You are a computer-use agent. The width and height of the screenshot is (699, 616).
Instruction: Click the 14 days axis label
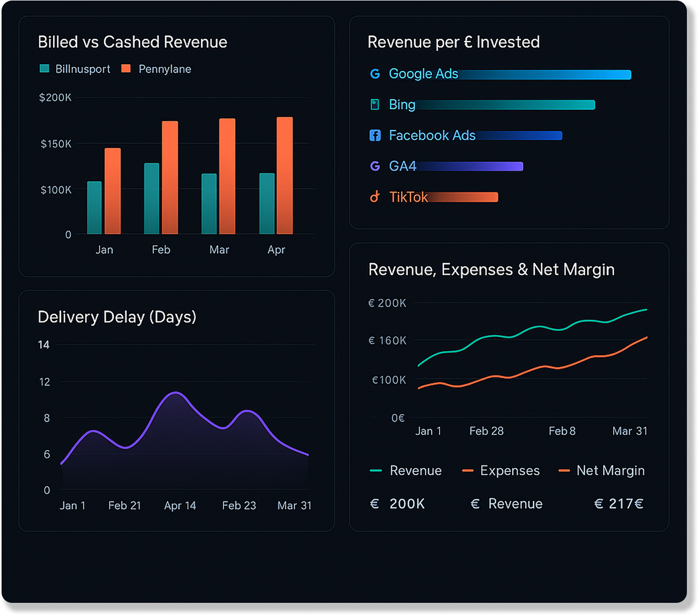(44, 345)
